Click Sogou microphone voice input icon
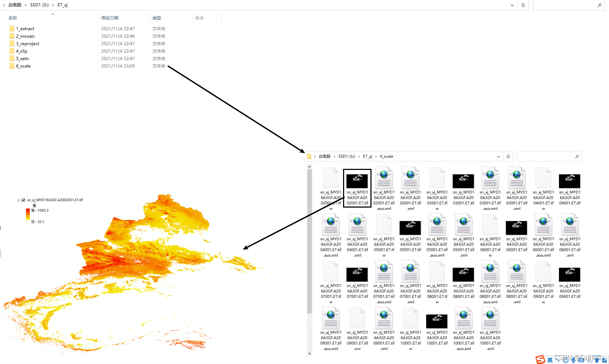The width and height of the screenshot is (609, 364). tap(573, 360)
